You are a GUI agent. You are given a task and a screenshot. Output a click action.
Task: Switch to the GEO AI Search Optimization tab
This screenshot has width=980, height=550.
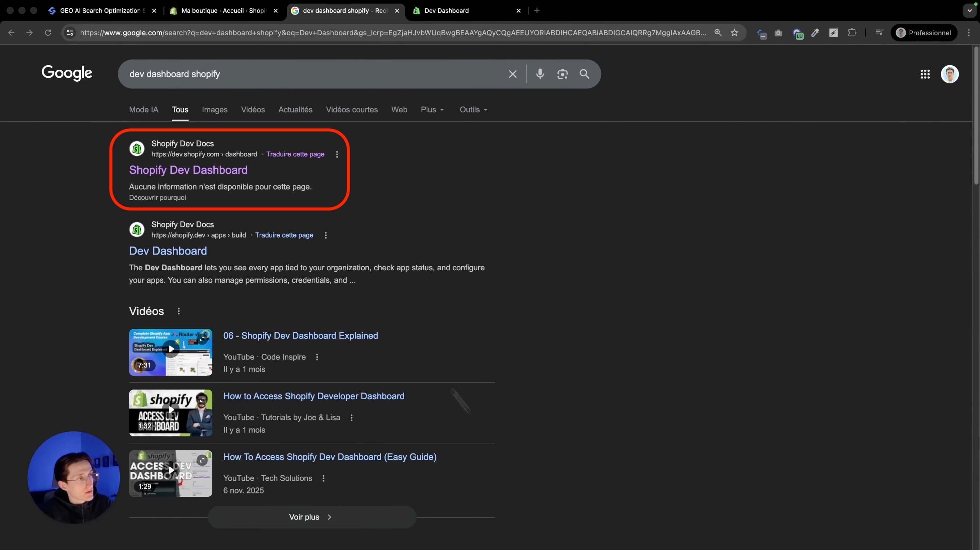[102, 11]
